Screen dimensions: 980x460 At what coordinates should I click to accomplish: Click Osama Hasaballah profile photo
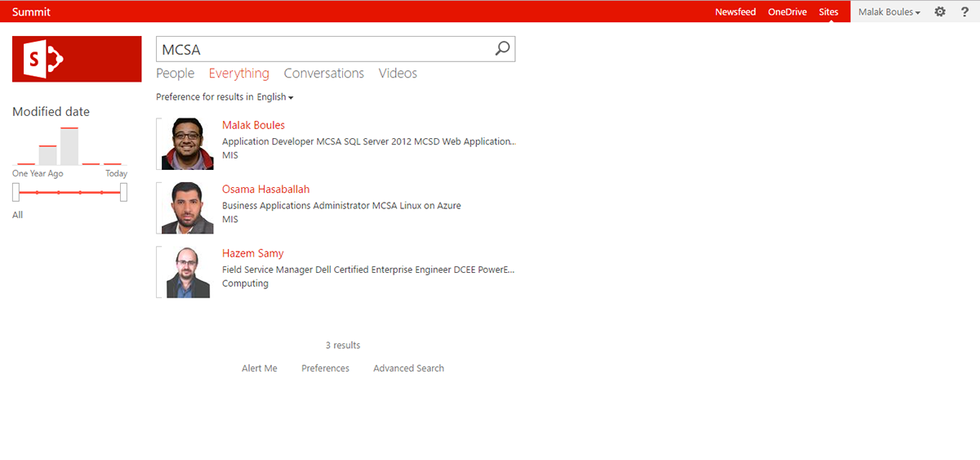click(x=187, y=208)
